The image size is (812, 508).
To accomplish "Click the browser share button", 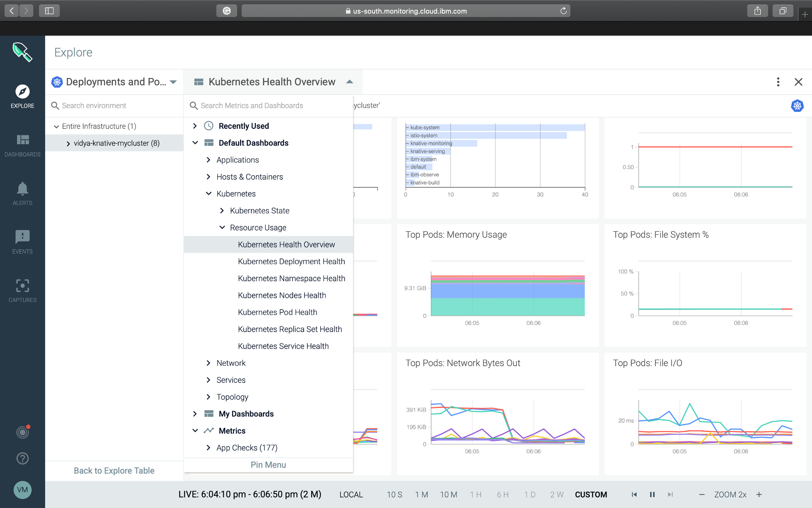I will [758, 11].
